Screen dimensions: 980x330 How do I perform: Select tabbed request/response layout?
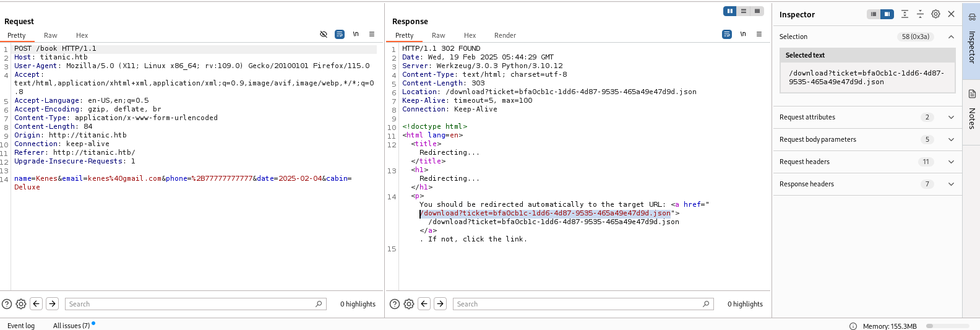point(757,11)
